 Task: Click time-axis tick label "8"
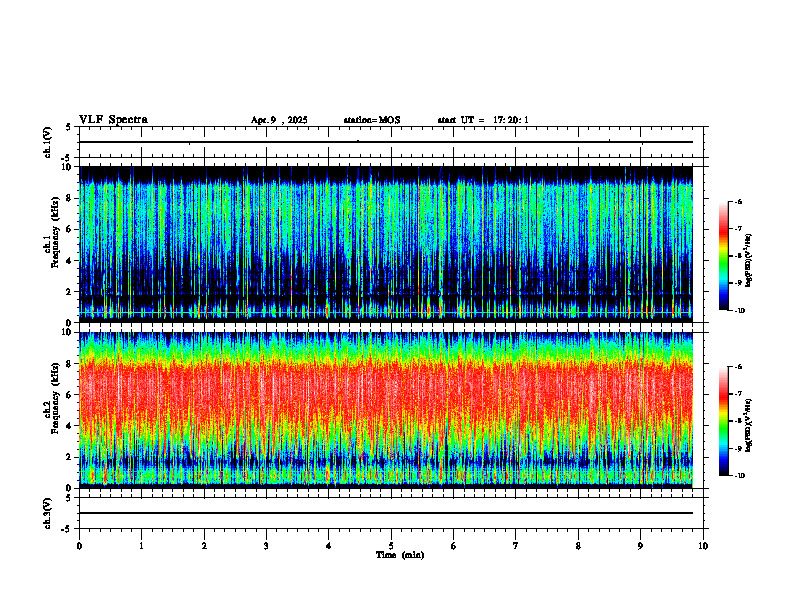click(578, 546)
